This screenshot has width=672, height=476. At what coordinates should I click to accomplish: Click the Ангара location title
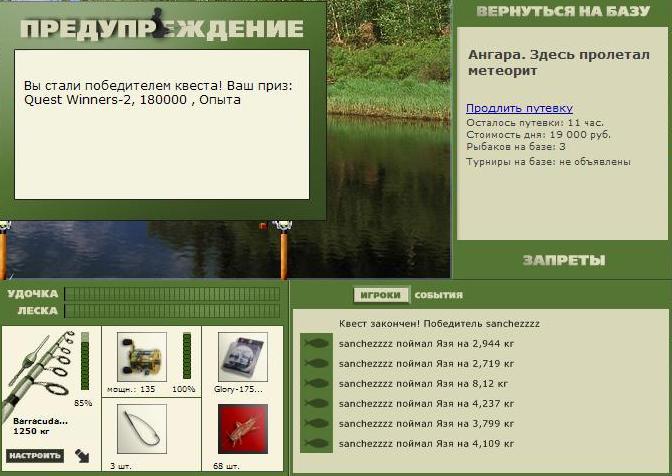(558, 63)
